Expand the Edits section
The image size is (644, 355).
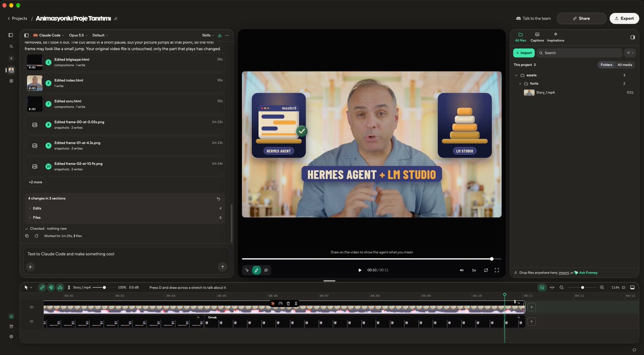[x=125, y=208]
